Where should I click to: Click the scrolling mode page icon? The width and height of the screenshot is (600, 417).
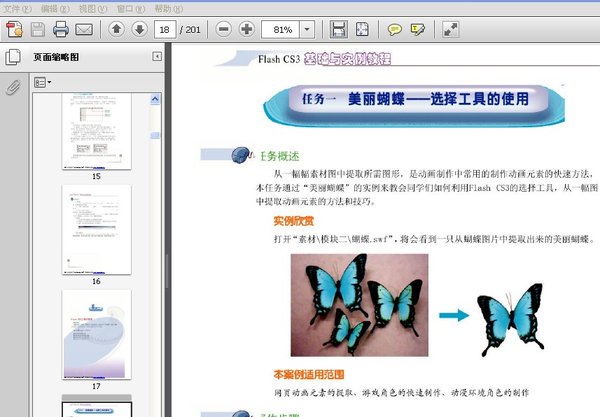339,29
